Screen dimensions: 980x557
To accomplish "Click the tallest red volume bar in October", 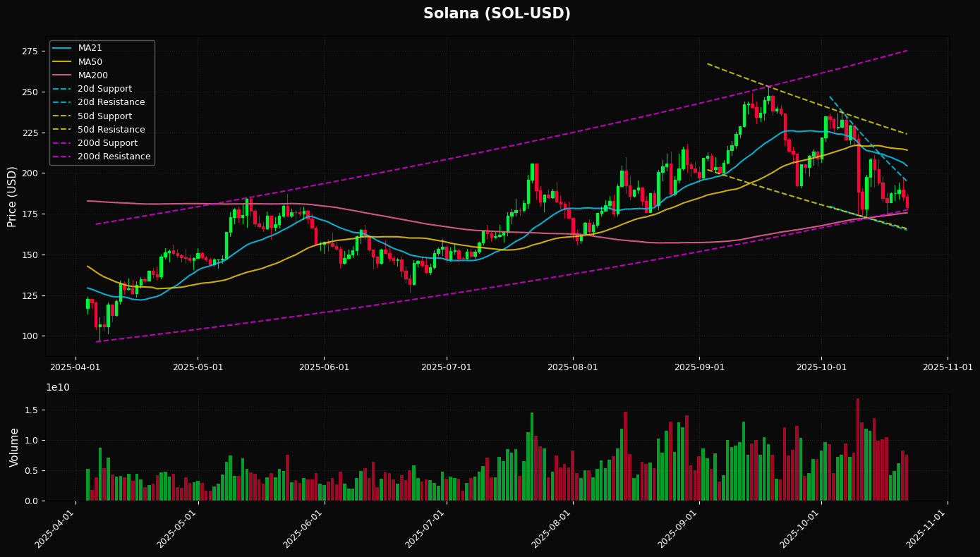I will pos(858,449).
